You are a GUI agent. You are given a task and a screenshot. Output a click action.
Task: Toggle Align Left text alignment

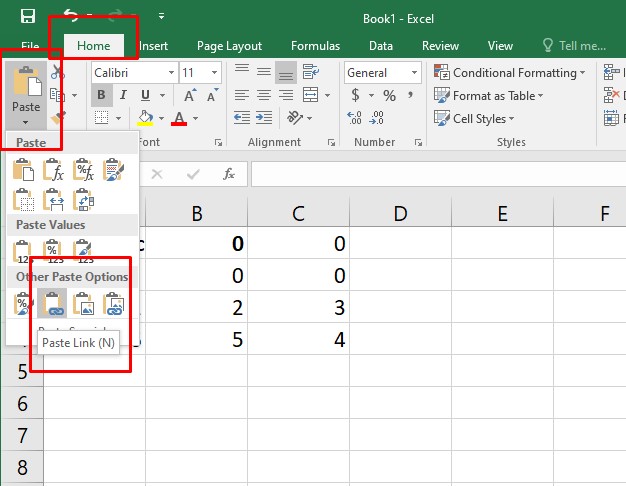coord(242,95)
